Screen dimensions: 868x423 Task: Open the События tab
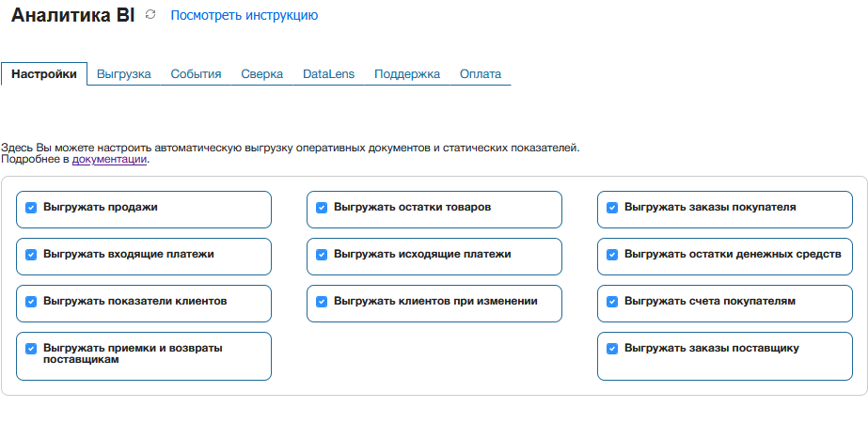[196, 74]
